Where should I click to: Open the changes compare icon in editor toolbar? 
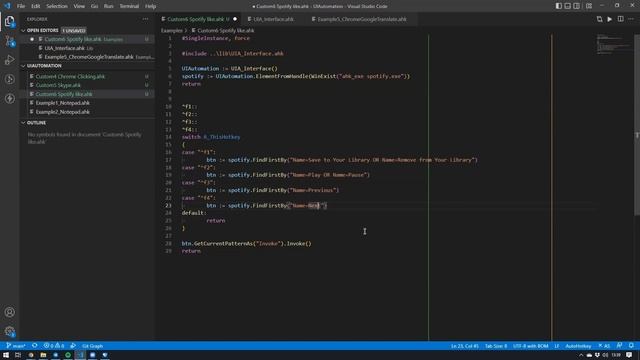[x=599, y=19]
